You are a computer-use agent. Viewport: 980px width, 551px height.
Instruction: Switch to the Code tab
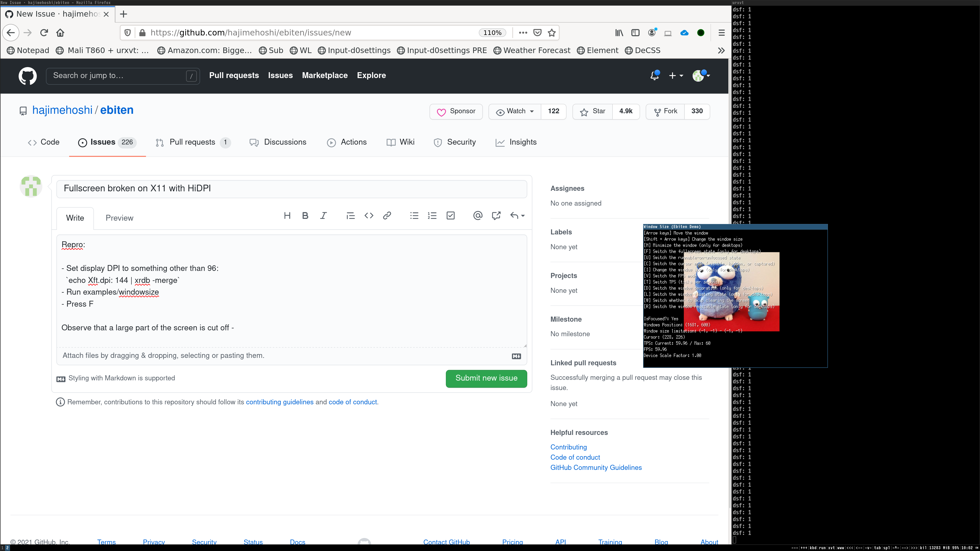[44, 142]
